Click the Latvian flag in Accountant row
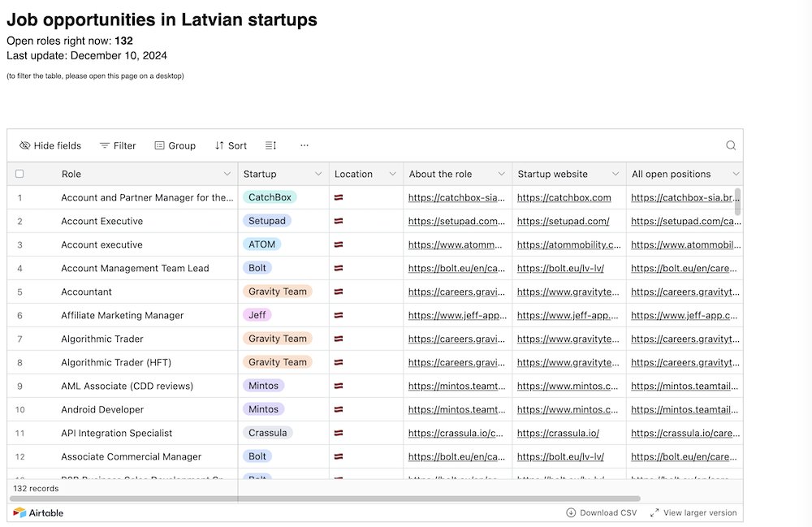 coord(339,292)
